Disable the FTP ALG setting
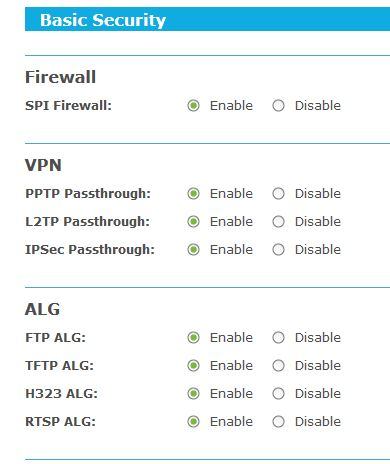Screen dimensions: 390x464 point(278,338)
